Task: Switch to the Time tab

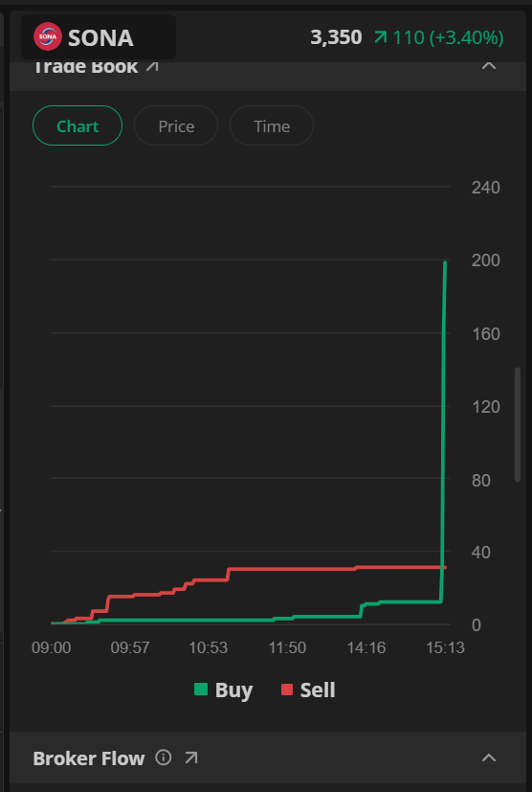Action: tap(272, 125)
